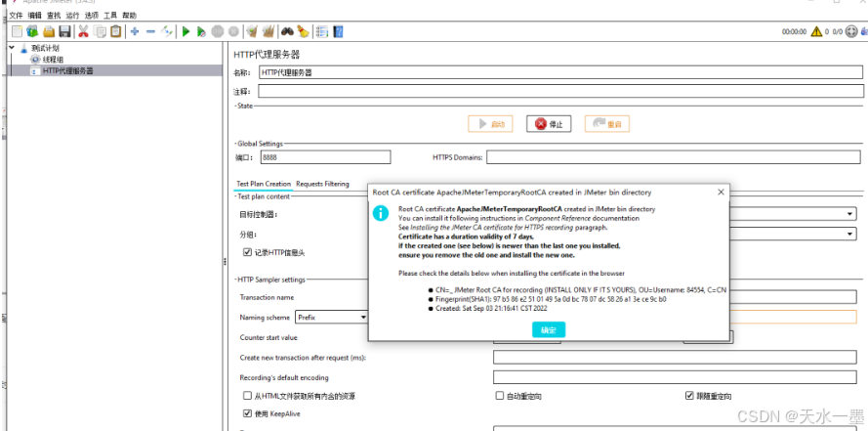Click the 00:00:00 elapsed time text
Viewport: 868px width, 431px height.
click(x=794, y=32)
